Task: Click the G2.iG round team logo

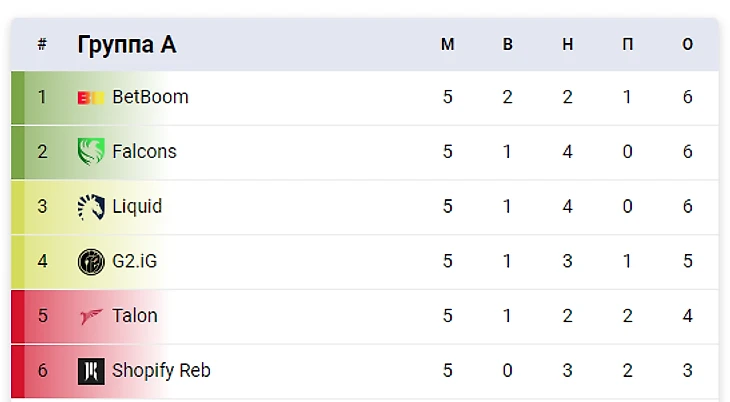Action: [x=91, y=262]
